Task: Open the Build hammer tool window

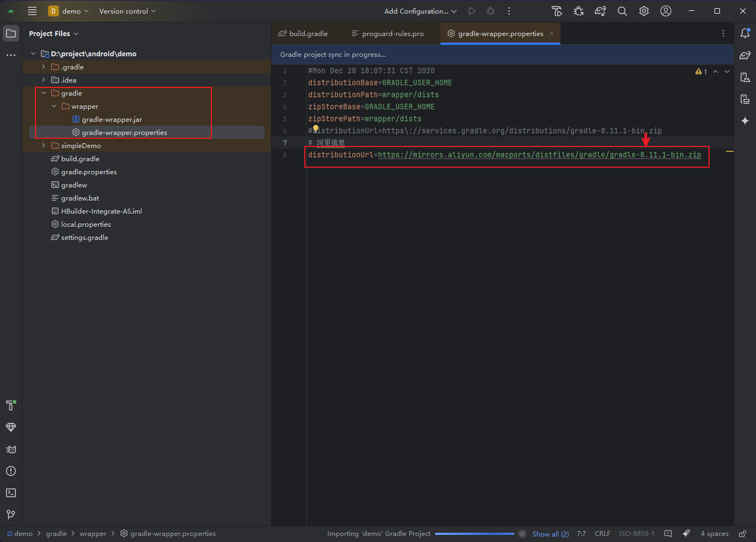Action: [11, 405]
